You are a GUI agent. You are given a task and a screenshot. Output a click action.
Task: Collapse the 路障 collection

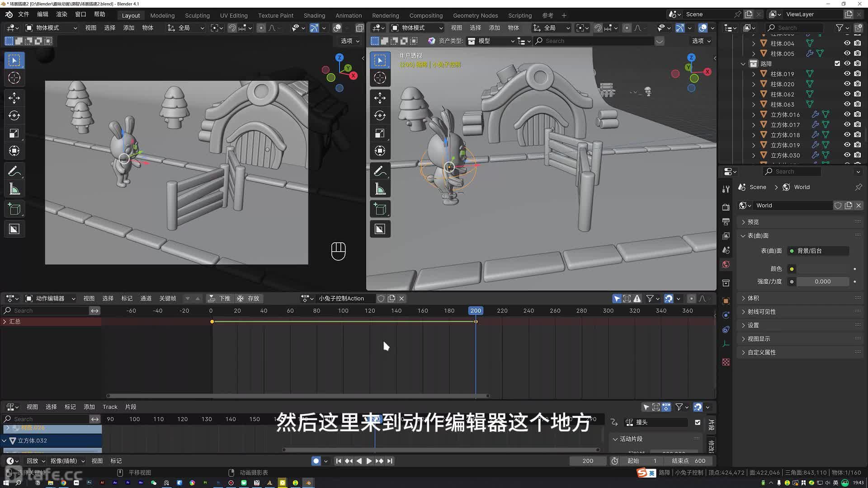click(743, 64)
